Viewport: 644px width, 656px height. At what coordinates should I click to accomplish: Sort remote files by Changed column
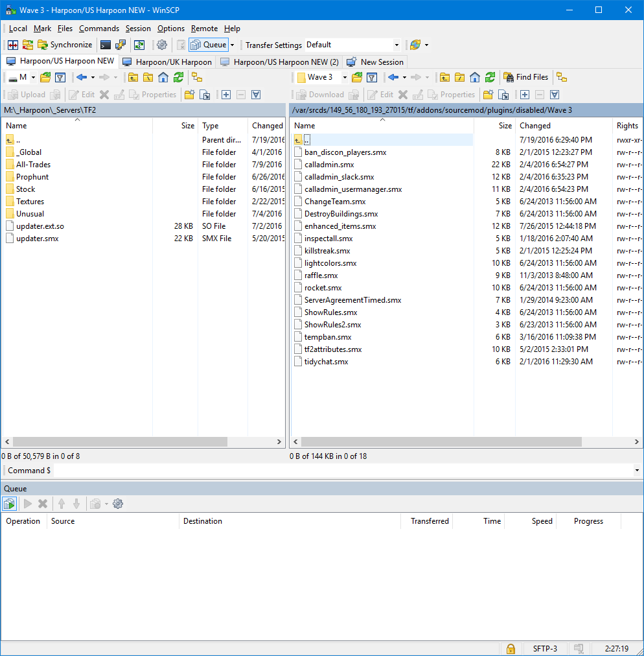[563, 126]
